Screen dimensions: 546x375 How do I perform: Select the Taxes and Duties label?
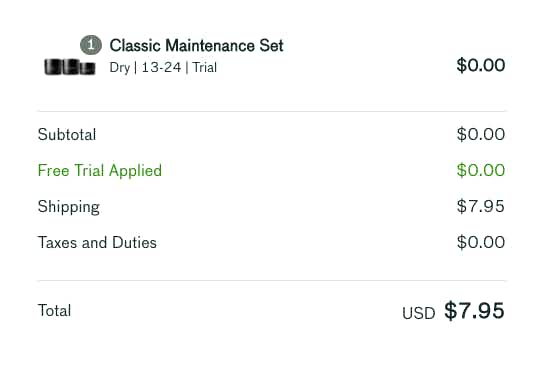(97, 242)
